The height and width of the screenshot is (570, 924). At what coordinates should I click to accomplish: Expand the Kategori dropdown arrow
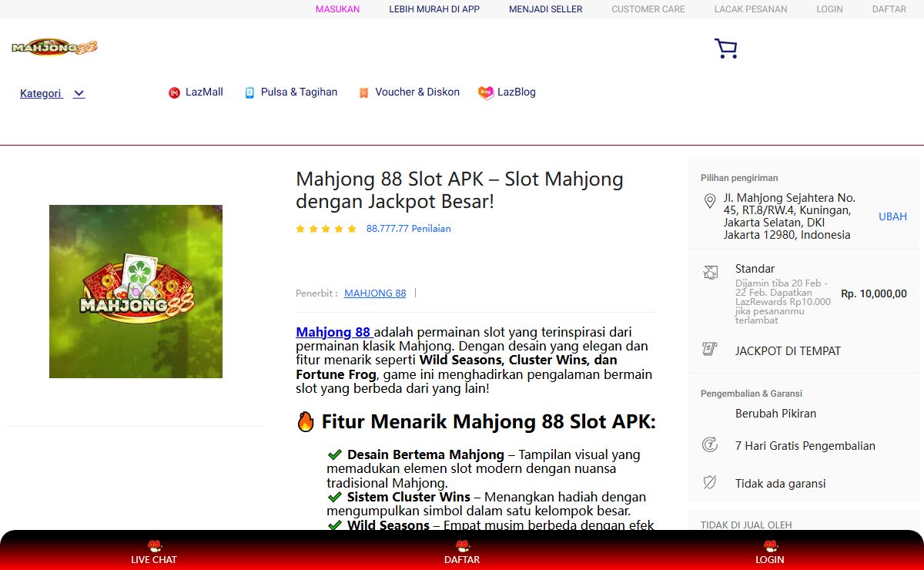coord(79,94)
